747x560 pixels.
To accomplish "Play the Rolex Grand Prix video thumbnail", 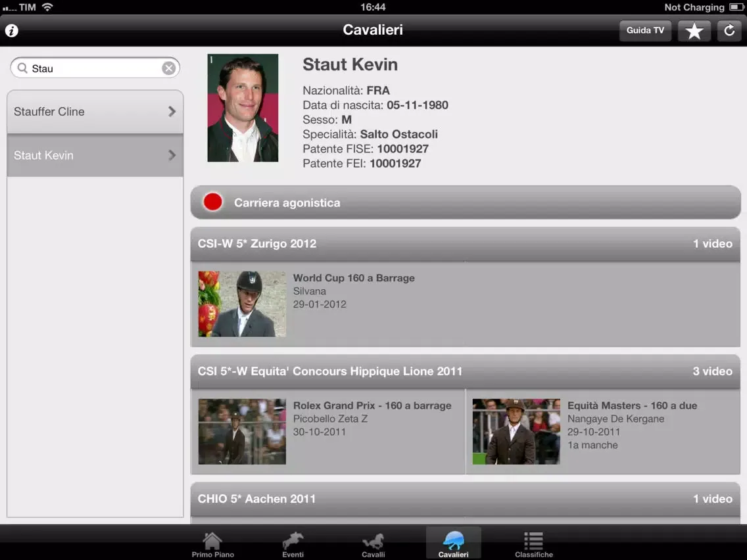I will click(x=242, y=431).
